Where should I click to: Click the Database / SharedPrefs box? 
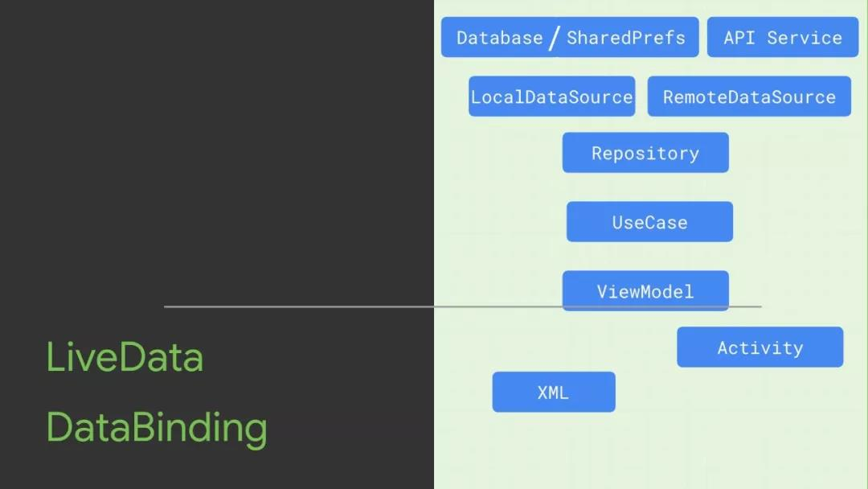pos(570,37)
